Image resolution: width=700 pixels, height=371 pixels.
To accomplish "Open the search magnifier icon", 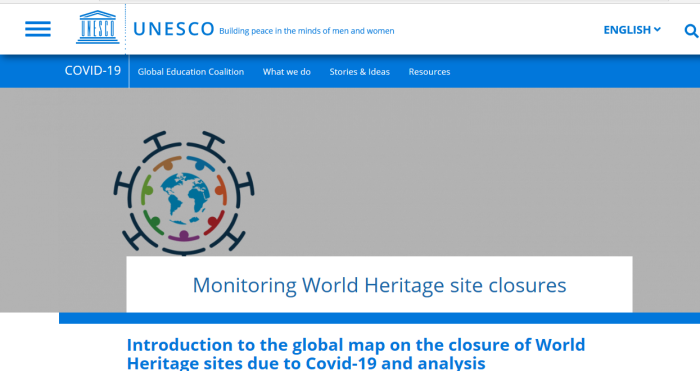I will click(x=691, y=30).
